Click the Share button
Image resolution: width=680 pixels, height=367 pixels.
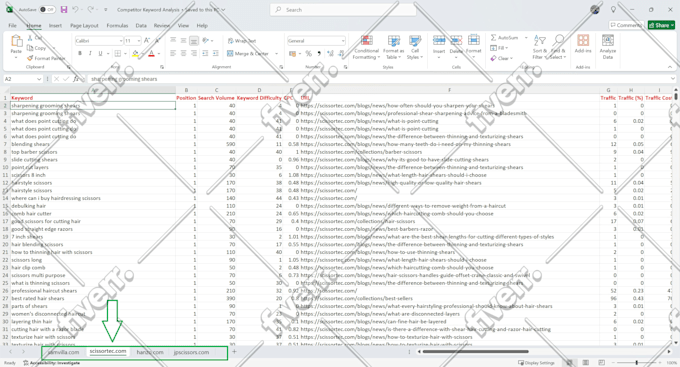(661, 25)
